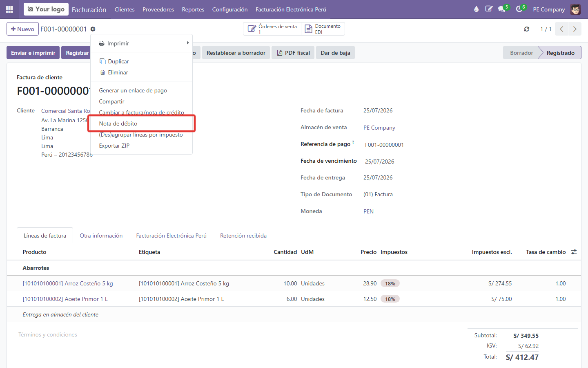This screenshot has height=368, width=588.
Task: Open the droplet icon in top bar
Action: (476, 9)
